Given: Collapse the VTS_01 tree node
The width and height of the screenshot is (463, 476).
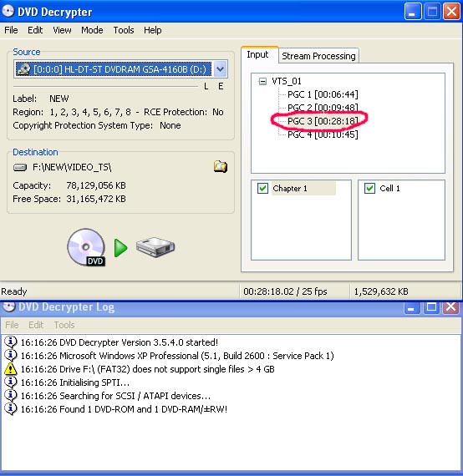Looking at the screenshot, I should pyautogui.click(x=262, y=81).
